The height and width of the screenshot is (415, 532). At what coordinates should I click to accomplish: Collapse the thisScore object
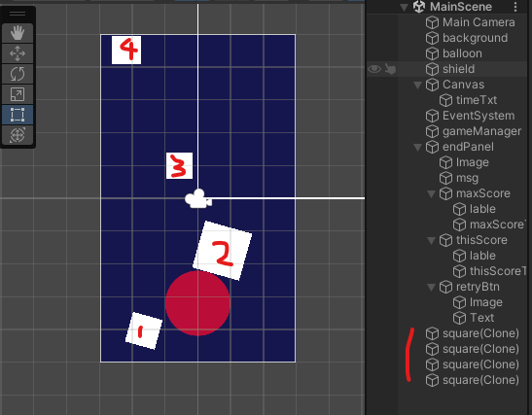[431, 240]
